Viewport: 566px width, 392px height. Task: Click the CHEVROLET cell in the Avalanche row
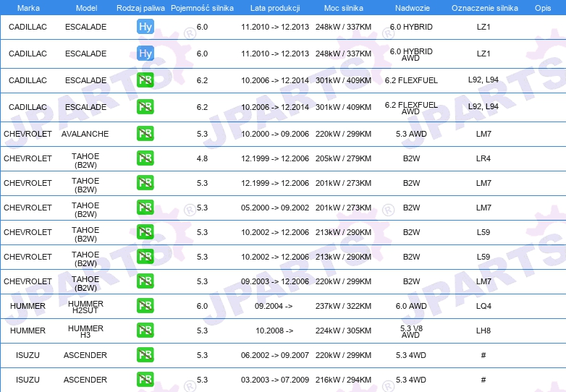click(x=28, y=134)
